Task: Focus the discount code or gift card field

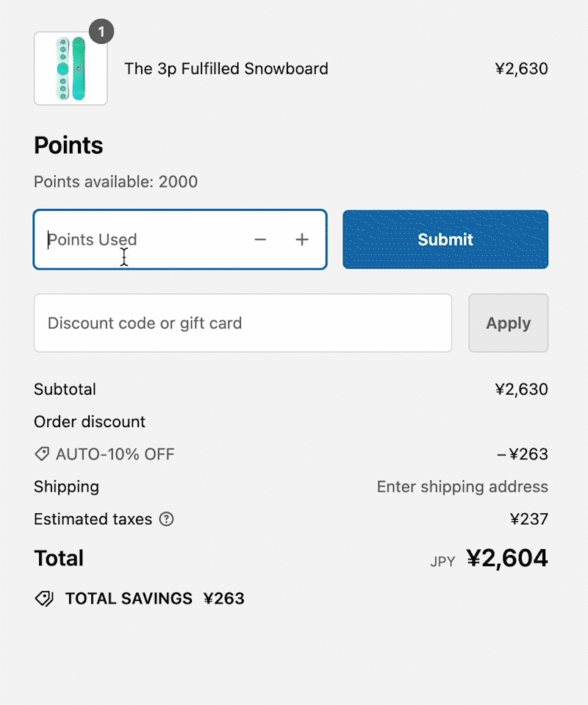Action: pos(243,323)
